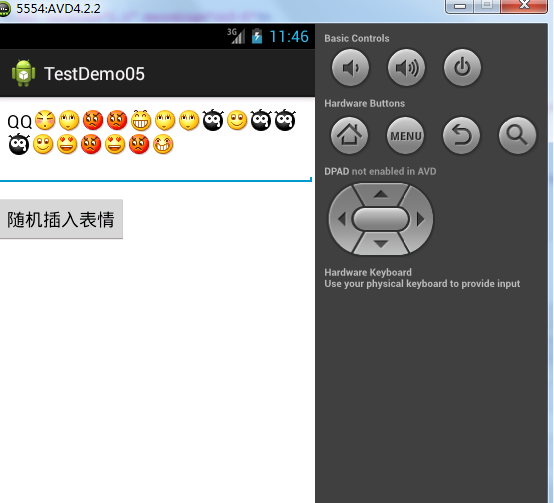Click the Hardware Buttons label
Viewport: 554px width, 503px height.
(x=365, y=103)
